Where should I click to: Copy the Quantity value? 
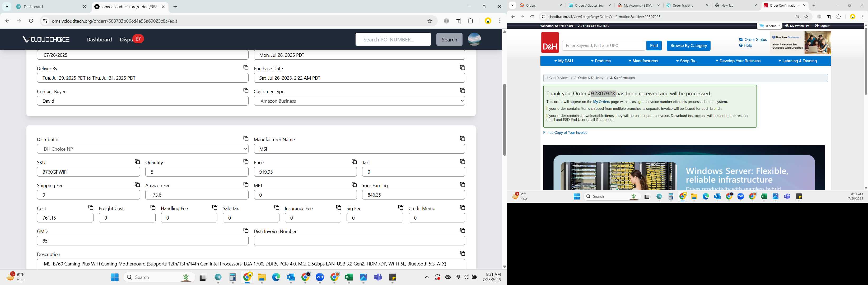pyautogui.click(x=246, y=162)
